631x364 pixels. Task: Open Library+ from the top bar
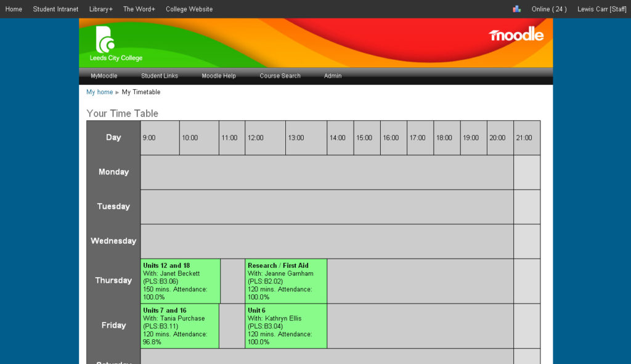tap(100, 9)
